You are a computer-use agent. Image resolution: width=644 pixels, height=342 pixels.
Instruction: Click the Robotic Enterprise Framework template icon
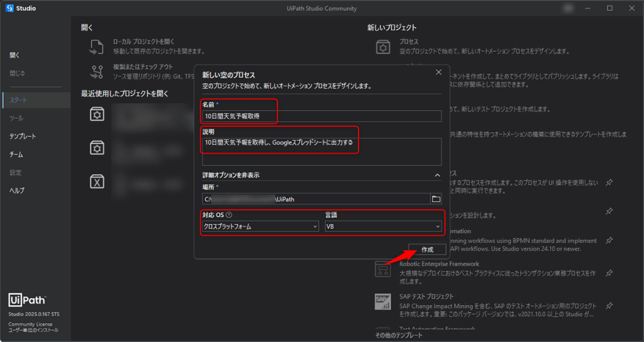(x=383, y=269)
